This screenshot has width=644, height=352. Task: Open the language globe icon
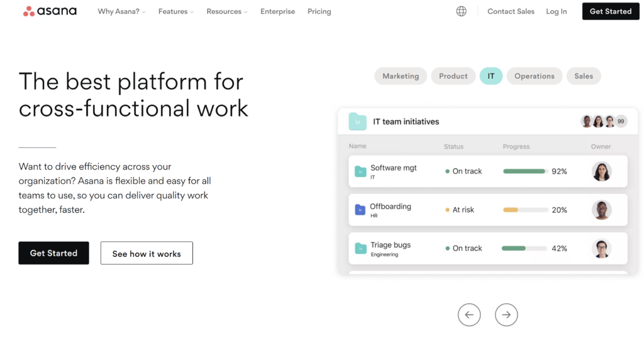point(461,11)
